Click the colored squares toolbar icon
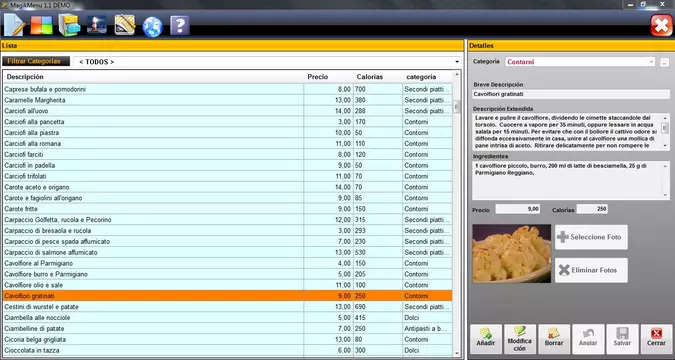 (41, 25)
